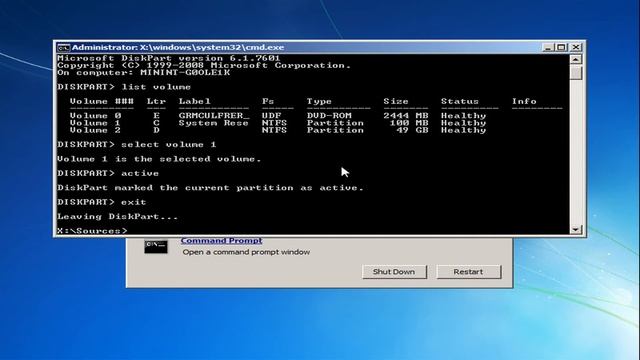Click 'DiskPart marked the current partition' message
Screen dimensions: 640x360
210,188
